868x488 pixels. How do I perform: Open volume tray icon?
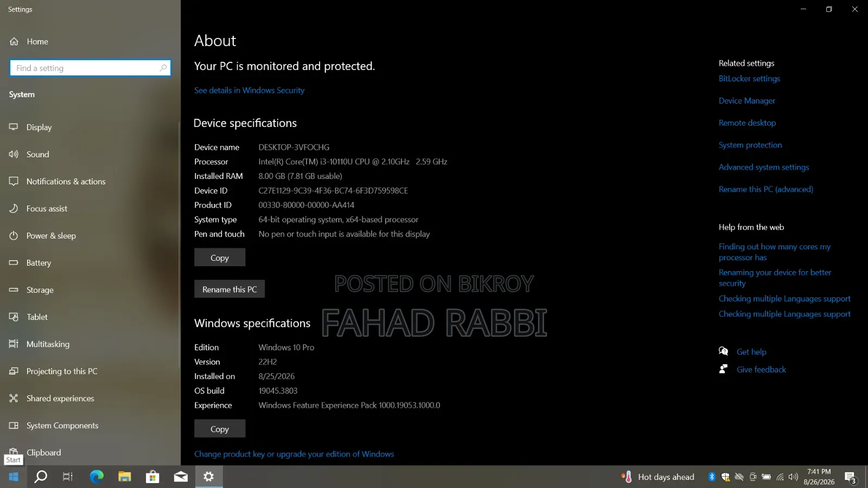(794, 477)
